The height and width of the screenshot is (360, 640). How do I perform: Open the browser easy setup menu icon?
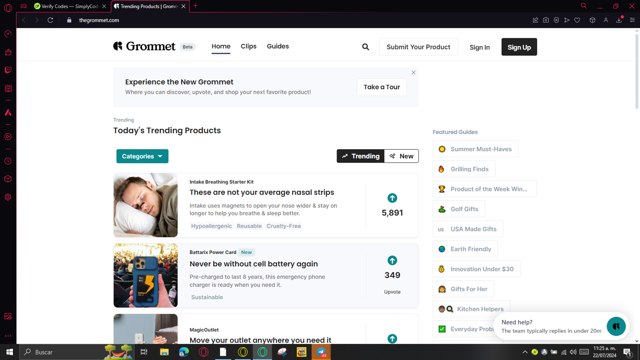coord(632,20)
